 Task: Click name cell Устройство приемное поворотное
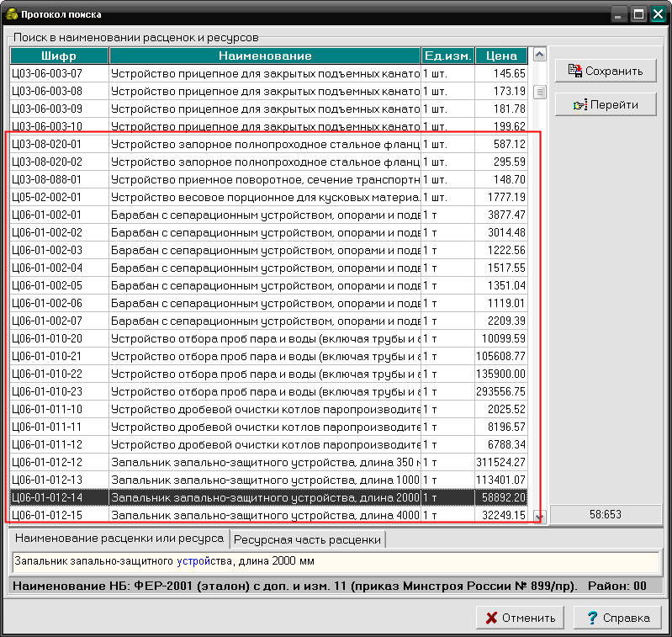tap(265, 179)
